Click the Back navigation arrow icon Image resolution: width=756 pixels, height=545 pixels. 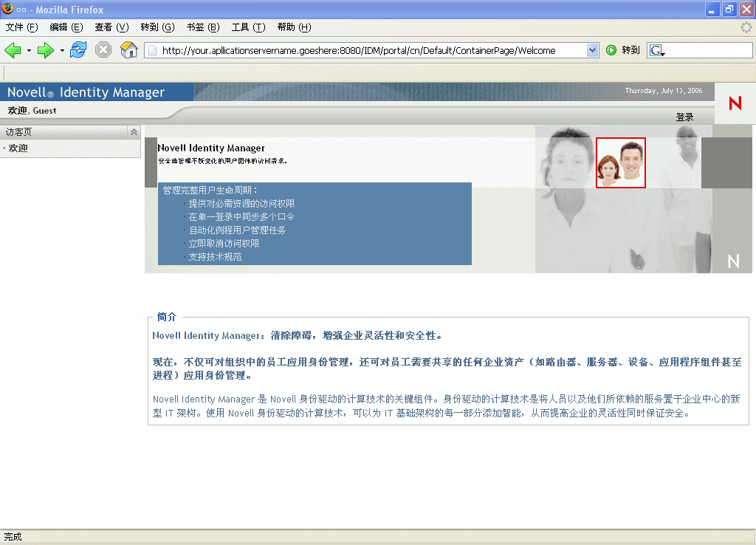click(x=13, y=49)
